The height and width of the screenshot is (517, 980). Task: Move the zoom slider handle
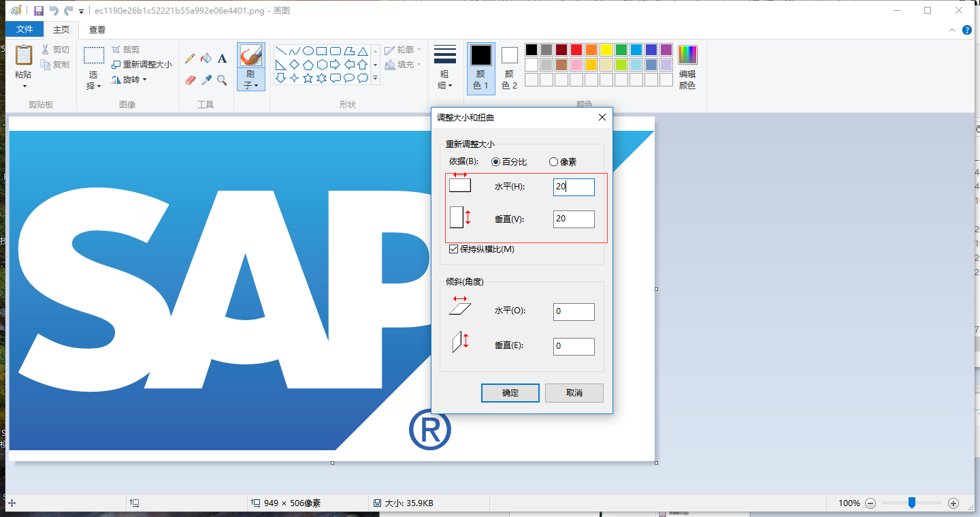912,503
